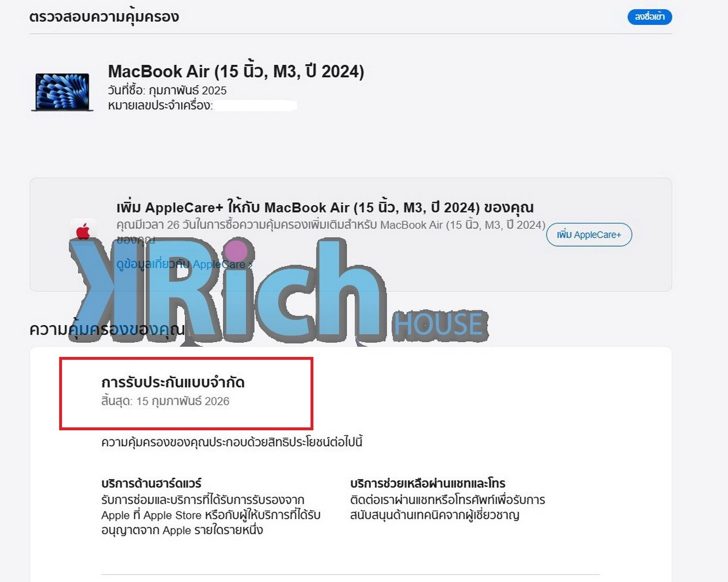The height and width of the screenshot is (582, 728).
Task: Click the chevron beside the AppleCare link
Action: coord(250,265)
